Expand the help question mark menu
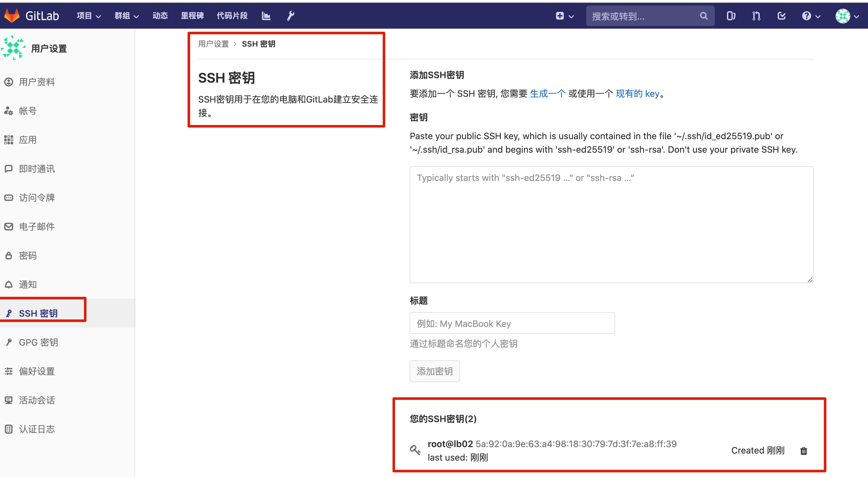This screenshot has height=477, width=868. click(x=811, y=16)
